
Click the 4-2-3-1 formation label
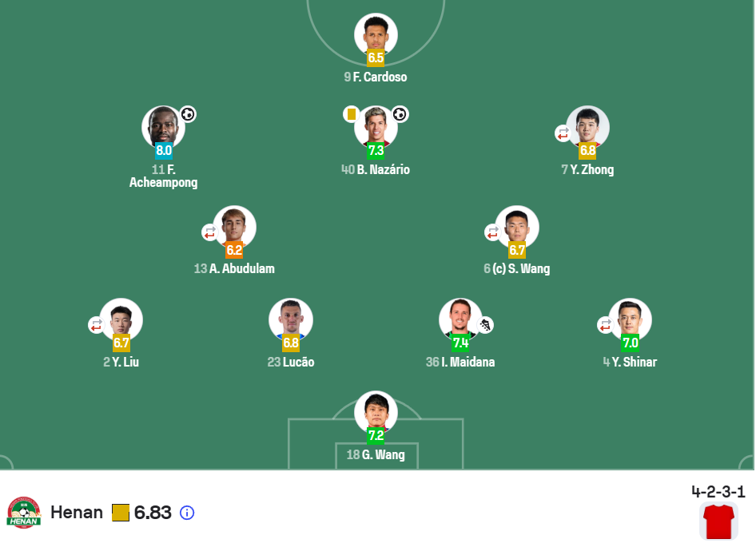718,492
